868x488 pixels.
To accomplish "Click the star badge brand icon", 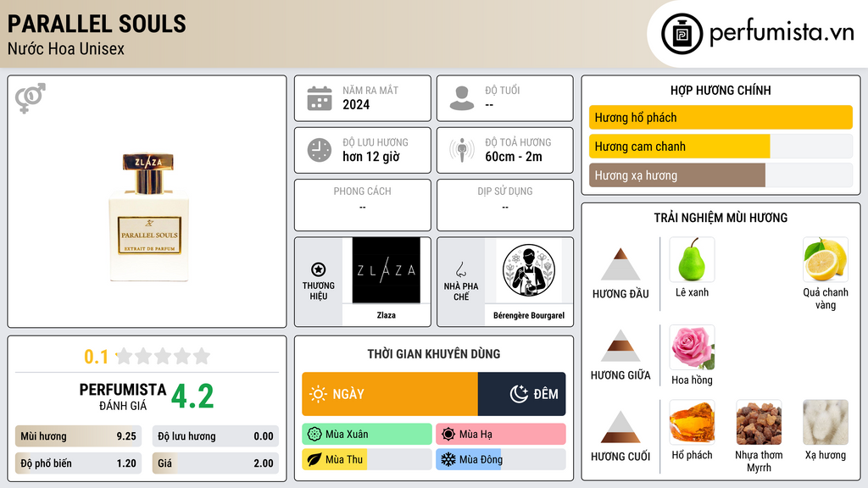I will coord(319,269).
